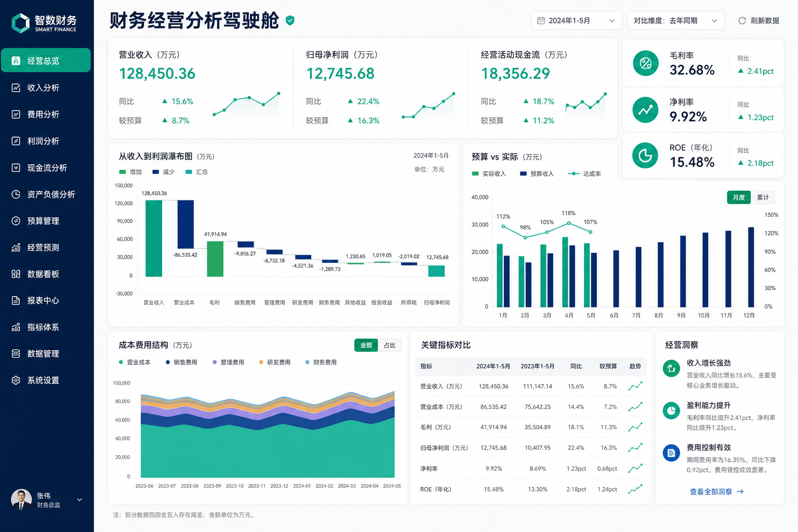Toggle 预算收入 legend in budget chart
This screenshot has width=798, height=532.
pos(537,174)
